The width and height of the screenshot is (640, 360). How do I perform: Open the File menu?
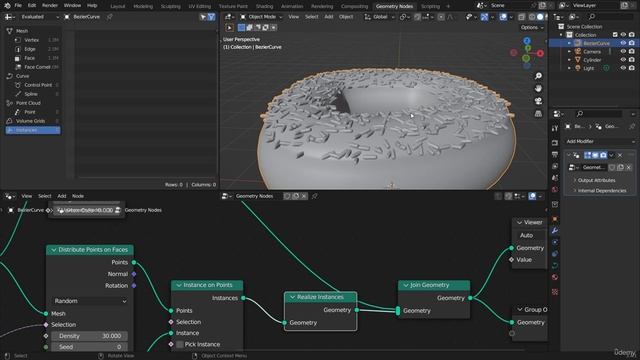tap(18, 6)
